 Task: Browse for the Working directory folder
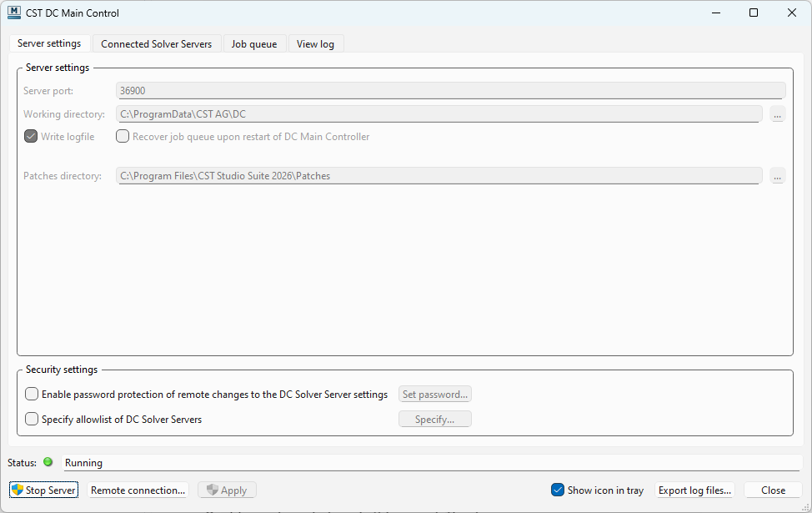click(777, 114)
